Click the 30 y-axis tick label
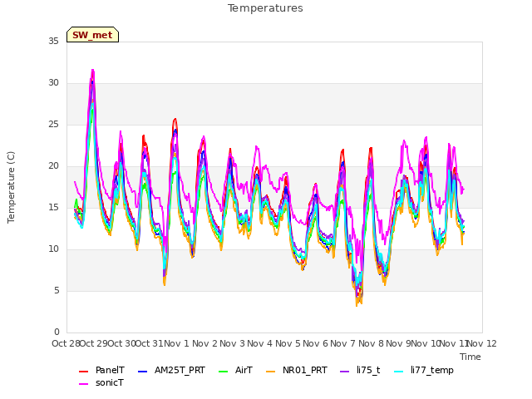Screen dimensions: 532x399 coord(53,83)
